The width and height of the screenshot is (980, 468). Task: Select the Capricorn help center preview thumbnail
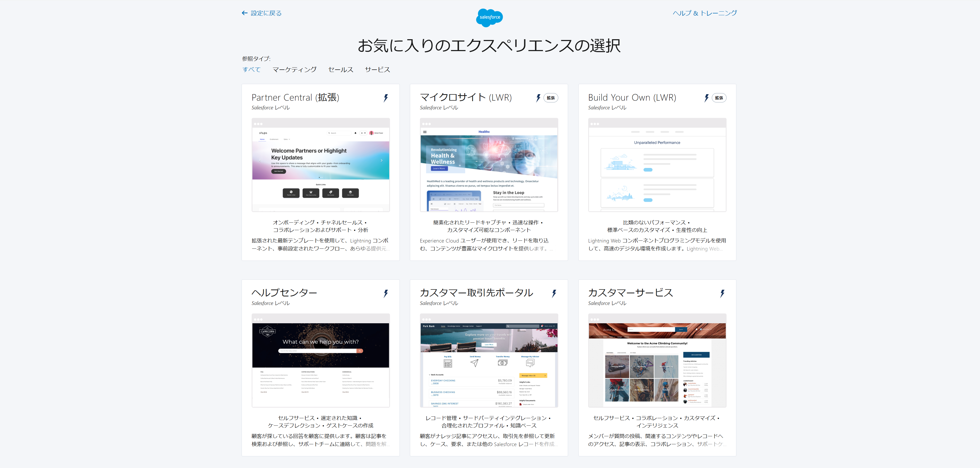[x=321, y=360]
